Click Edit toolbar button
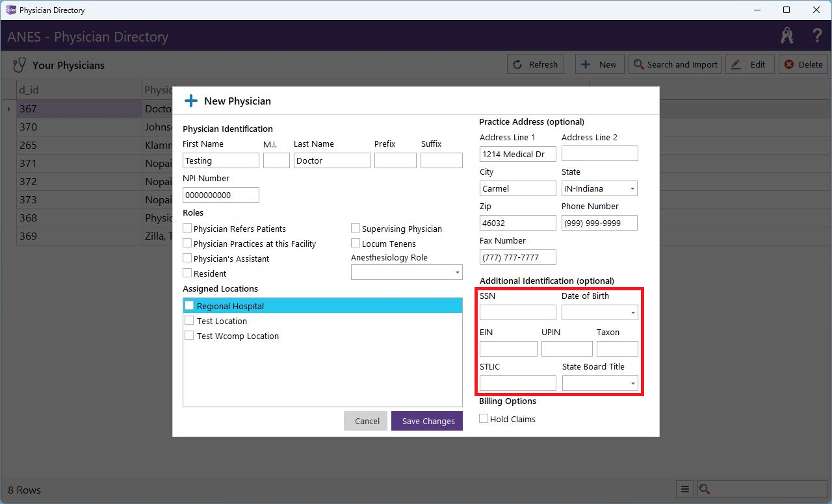 pyautogui.click(x=749, y=64)
